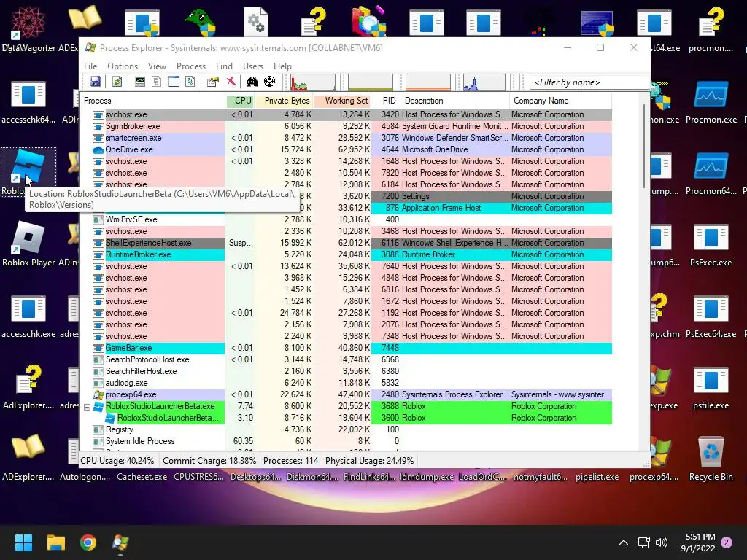Open the Help menu
Viewport: 747px width, 560px height.
tap(282, 66)
